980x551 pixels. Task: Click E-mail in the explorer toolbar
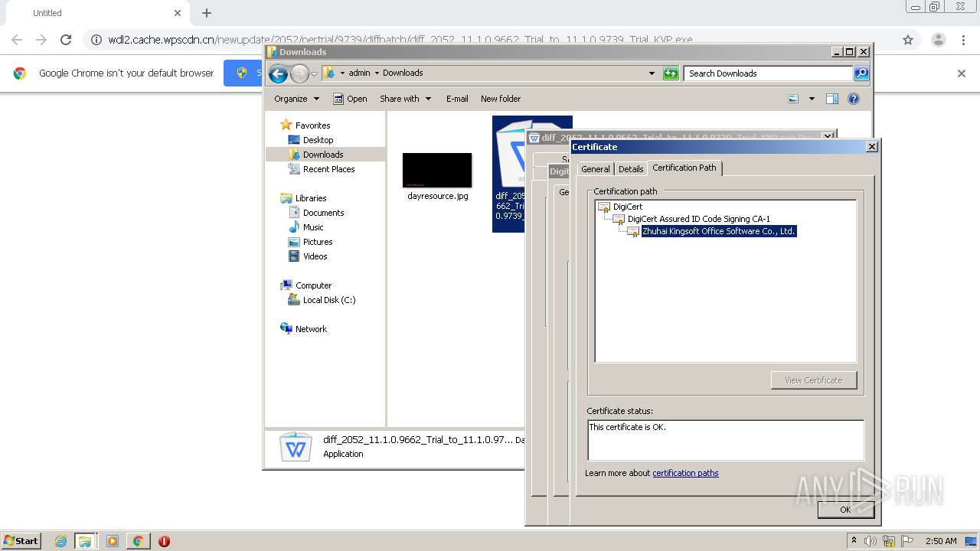click(x=457, y=99)
